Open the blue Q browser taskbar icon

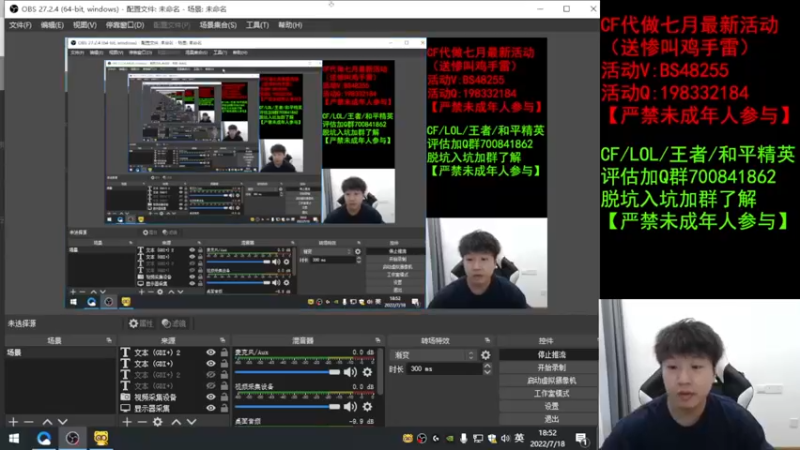coord(44,439)
